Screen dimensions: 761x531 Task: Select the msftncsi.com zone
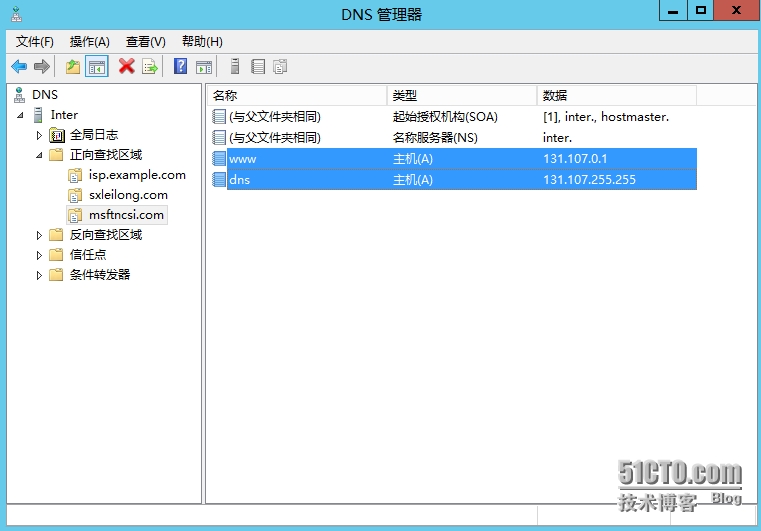click(126, 215)
